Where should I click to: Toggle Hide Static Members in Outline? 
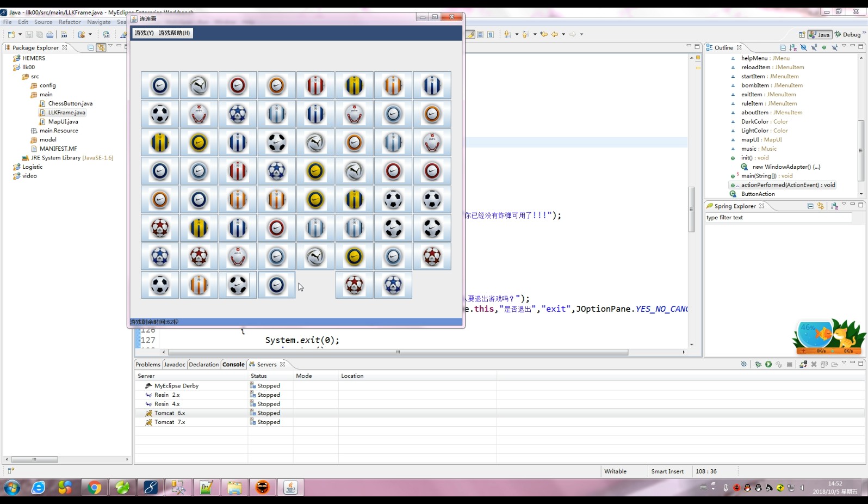coord(814,48)
